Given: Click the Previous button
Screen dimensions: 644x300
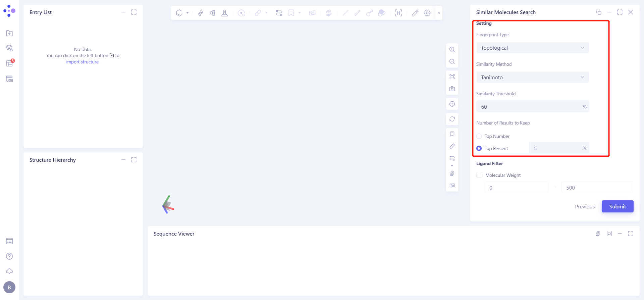Looking at the screenshot, I should coord(585,206).
